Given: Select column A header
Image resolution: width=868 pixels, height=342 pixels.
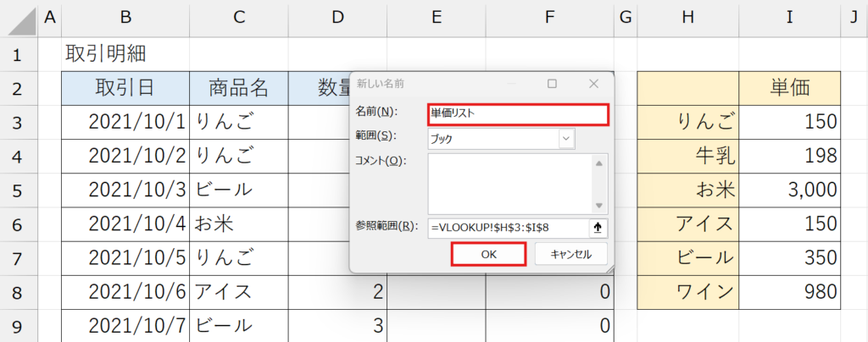Looking at the screenshot, I should coord(50,19).
